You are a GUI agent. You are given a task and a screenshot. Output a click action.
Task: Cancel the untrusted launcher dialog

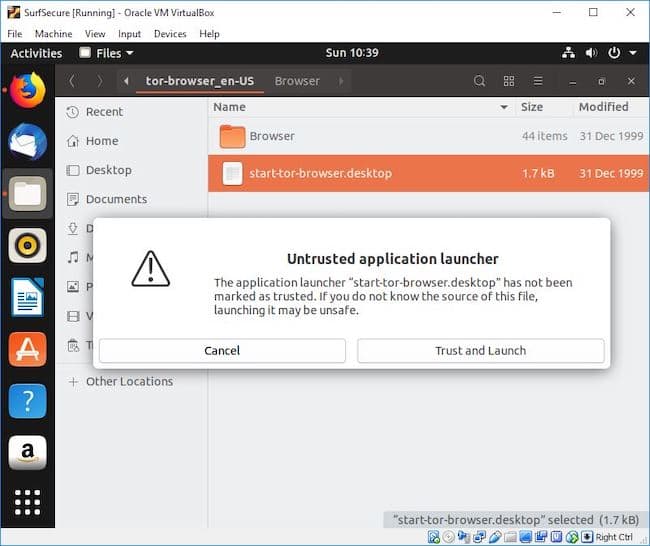222,351
